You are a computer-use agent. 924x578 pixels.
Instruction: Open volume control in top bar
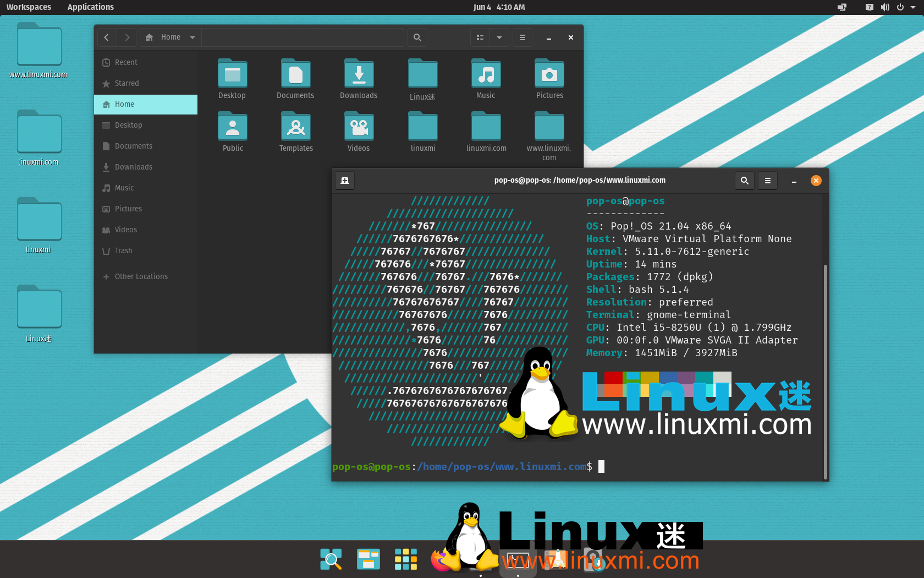[x=884, y=7]
